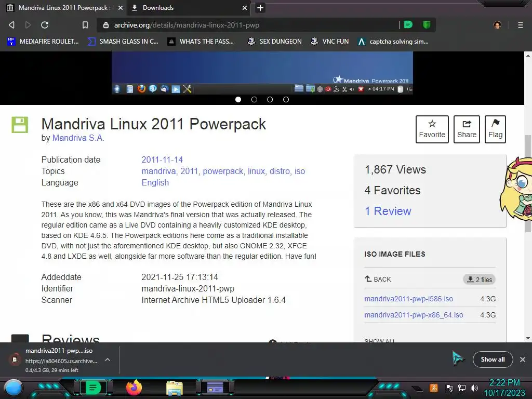Image resolution: width=532 pixels, height=399 pixels.
Task: Open Firefox from the taskbar
Action: click(x=134, y=388)
